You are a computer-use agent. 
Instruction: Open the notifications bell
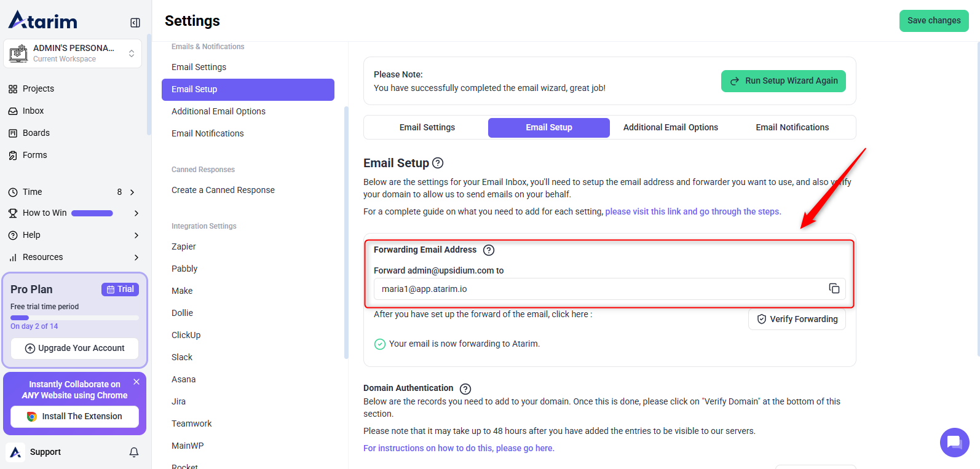pyautogui.click(x=134, y=452)
